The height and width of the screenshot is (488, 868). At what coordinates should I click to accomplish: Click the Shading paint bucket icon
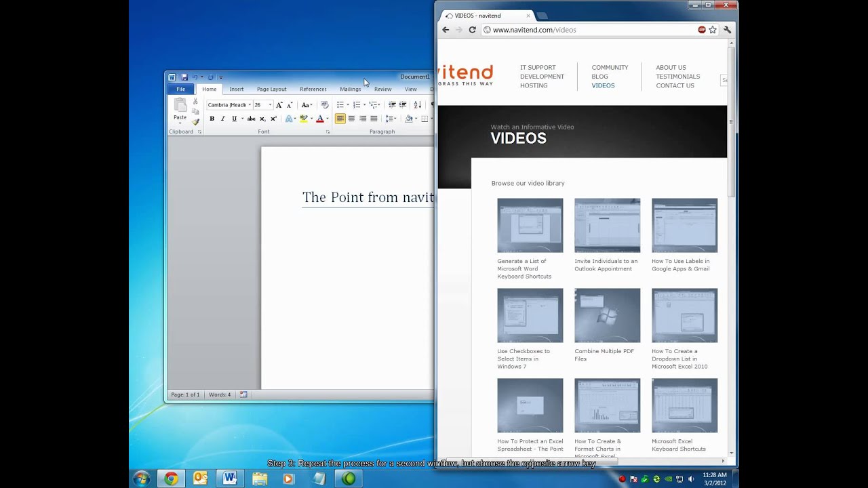(408, 119)
